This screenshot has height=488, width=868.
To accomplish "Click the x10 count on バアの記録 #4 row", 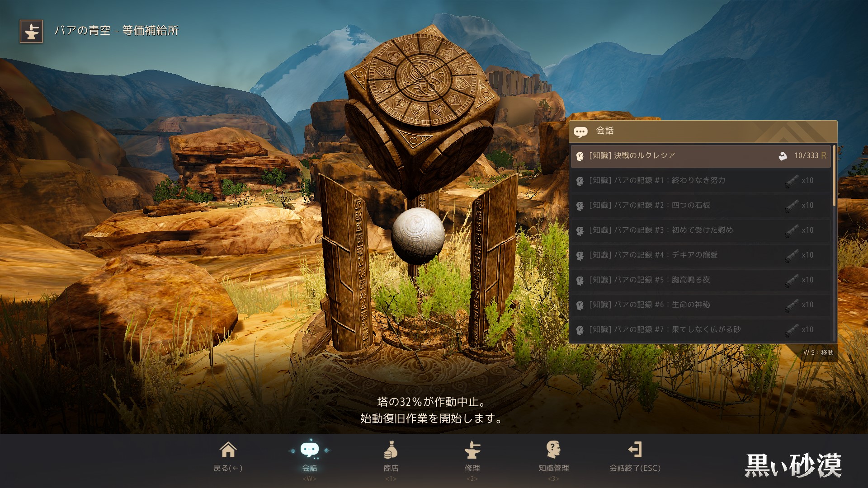I will pyautogui.click(x=807, y=255).
